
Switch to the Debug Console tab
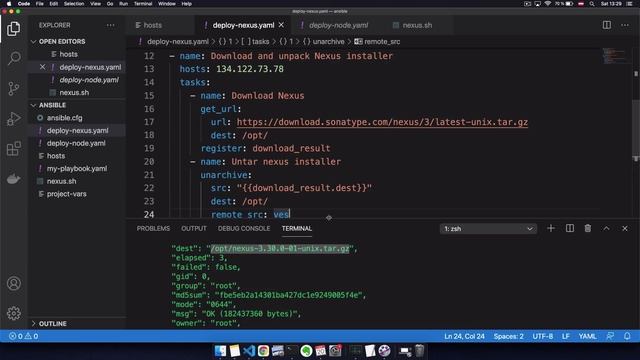coord(244,228)
